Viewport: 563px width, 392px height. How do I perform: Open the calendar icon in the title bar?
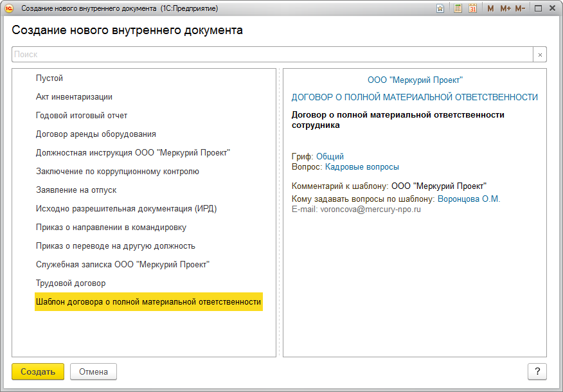coord(473,8)
